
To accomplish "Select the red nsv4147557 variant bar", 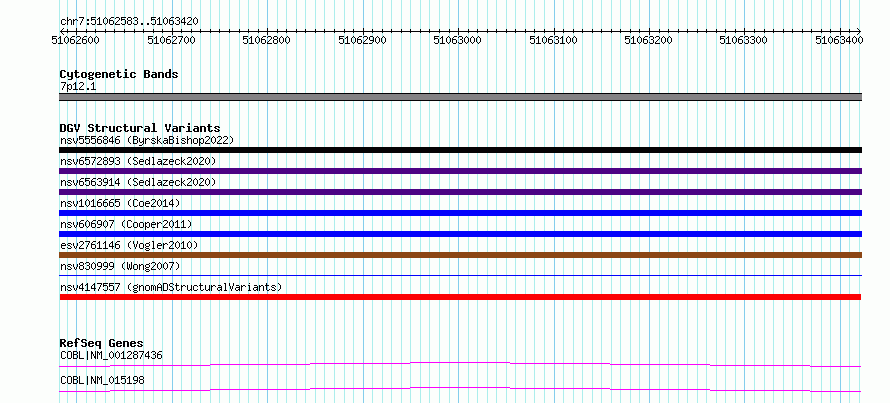I will coord(460,297).
